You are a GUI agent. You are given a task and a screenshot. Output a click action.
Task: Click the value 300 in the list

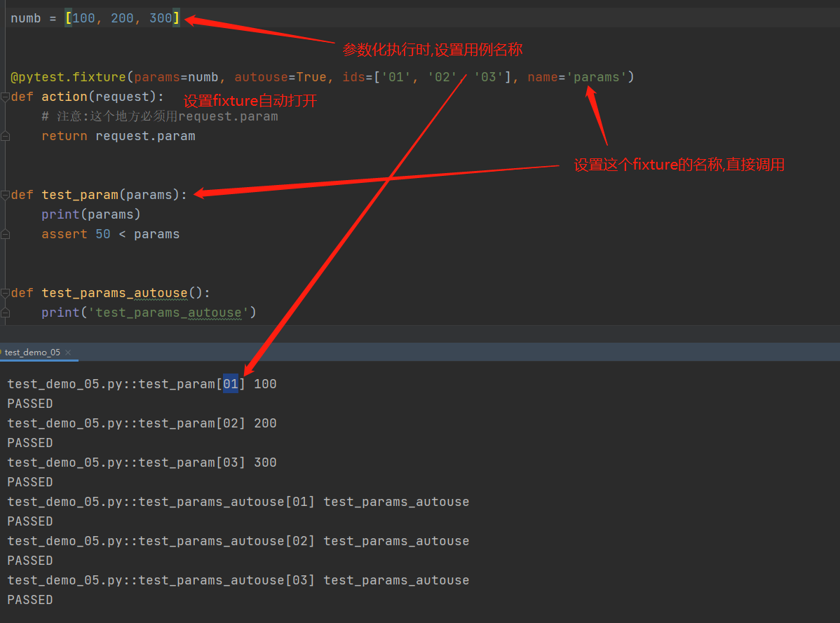click(x=161, y=18)
